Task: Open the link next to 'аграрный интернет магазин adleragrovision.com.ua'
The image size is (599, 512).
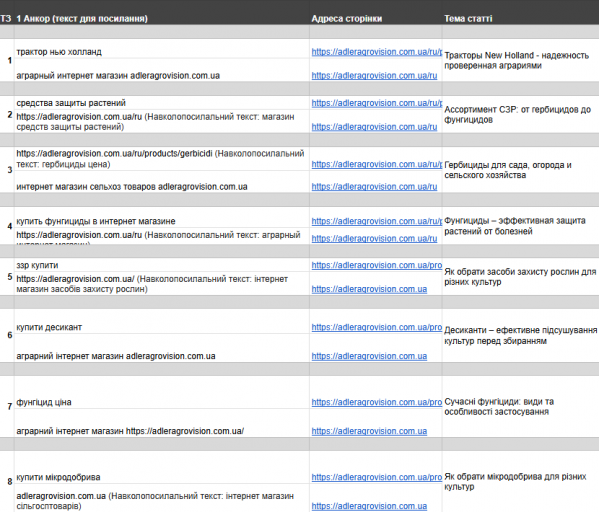Action: tap(374, 76)
